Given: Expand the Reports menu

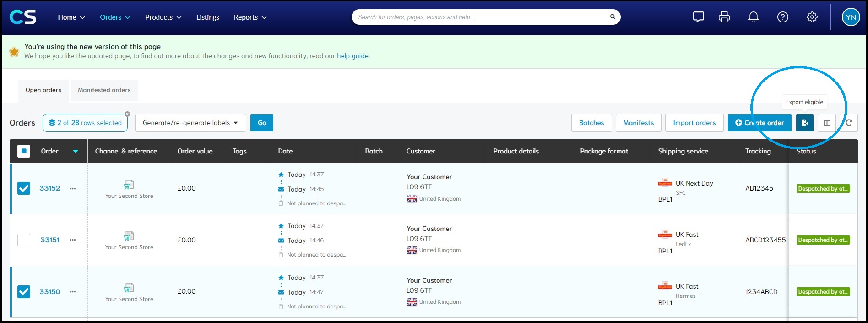Looking at the screenshot, I should click(250, 17).
